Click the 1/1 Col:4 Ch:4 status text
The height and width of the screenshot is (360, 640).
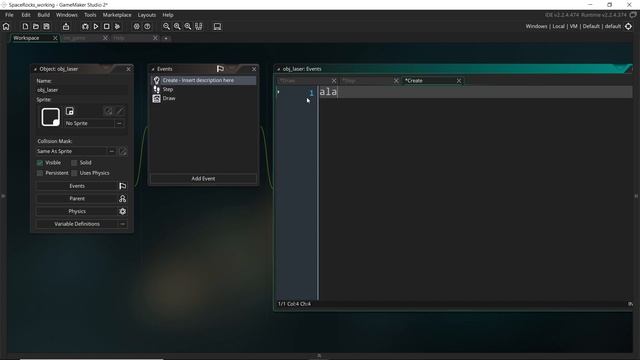pyautogui.click(x=294, y=304)
